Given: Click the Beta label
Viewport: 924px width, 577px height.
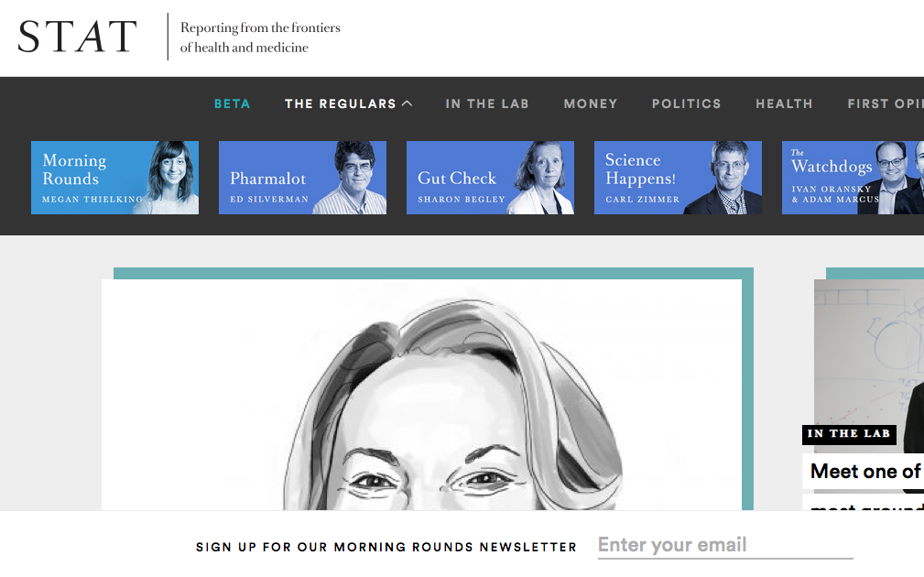Looking at the screenshot, I should [x=233, y=103].
